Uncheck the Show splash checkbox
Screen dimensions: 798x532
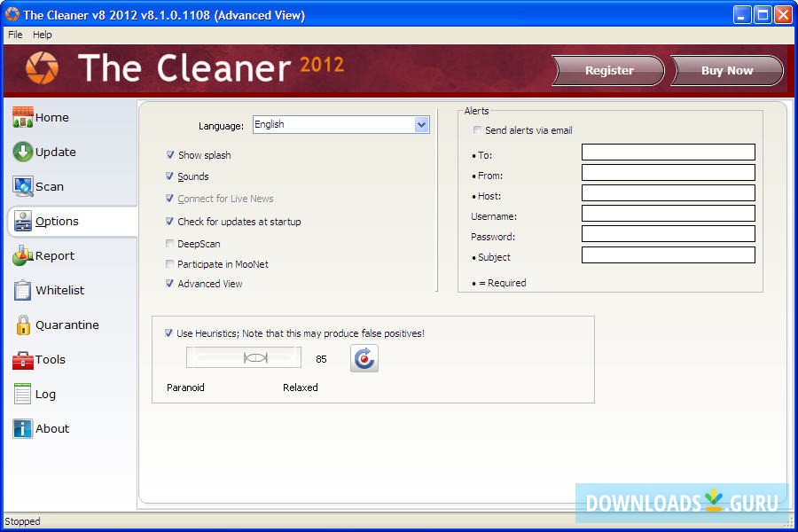coord(170,155)
